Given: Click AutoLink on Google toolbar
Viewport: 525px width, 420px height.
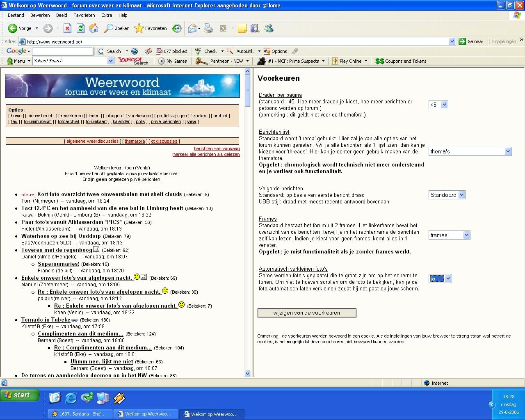Looking at the screenshot, I should 241,51.
